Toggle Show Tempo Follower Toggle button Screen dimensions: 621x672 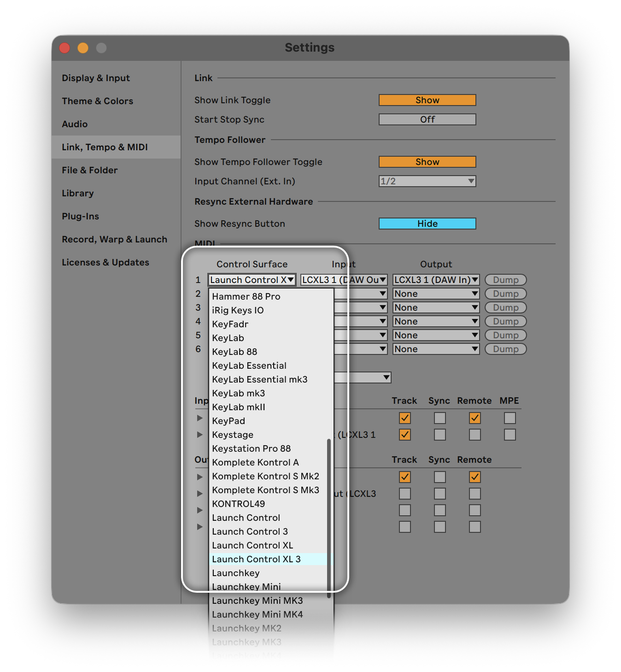click(427, 162)
